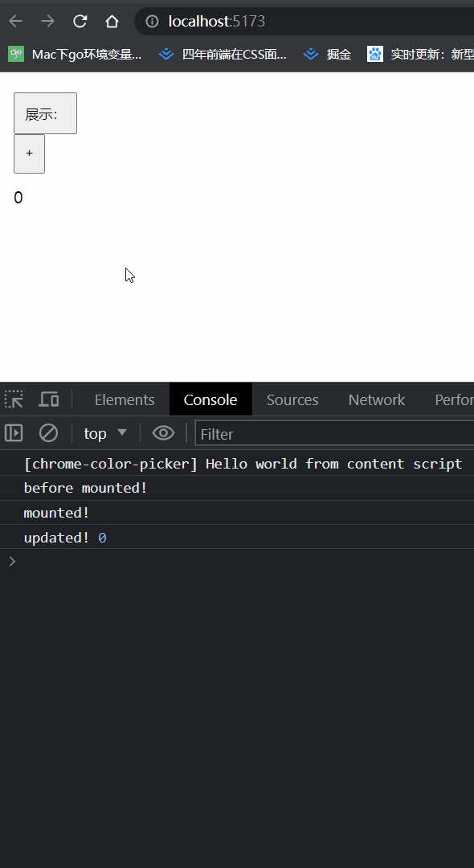Toggle the device toolbar icon

49,399
